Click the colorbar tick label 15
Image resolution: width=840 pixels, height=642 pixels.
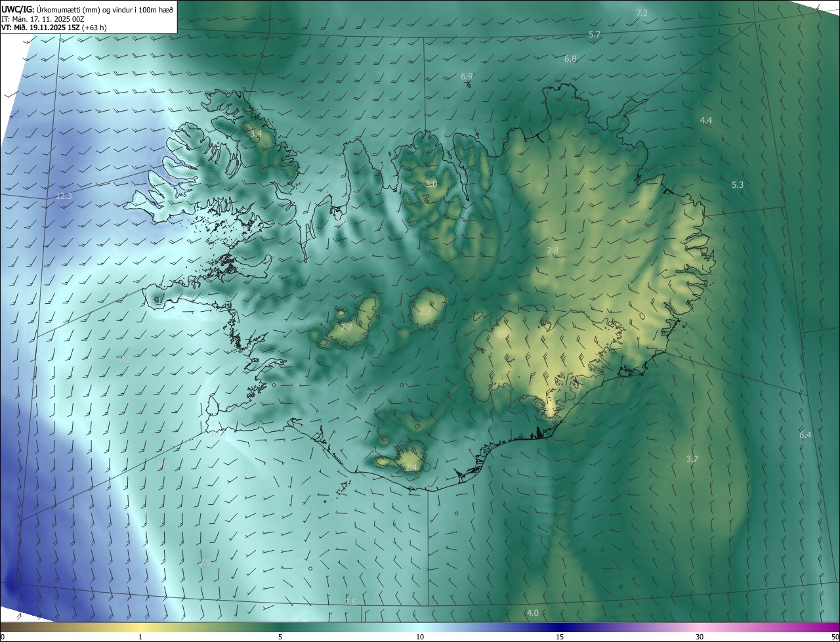point(560,637)
